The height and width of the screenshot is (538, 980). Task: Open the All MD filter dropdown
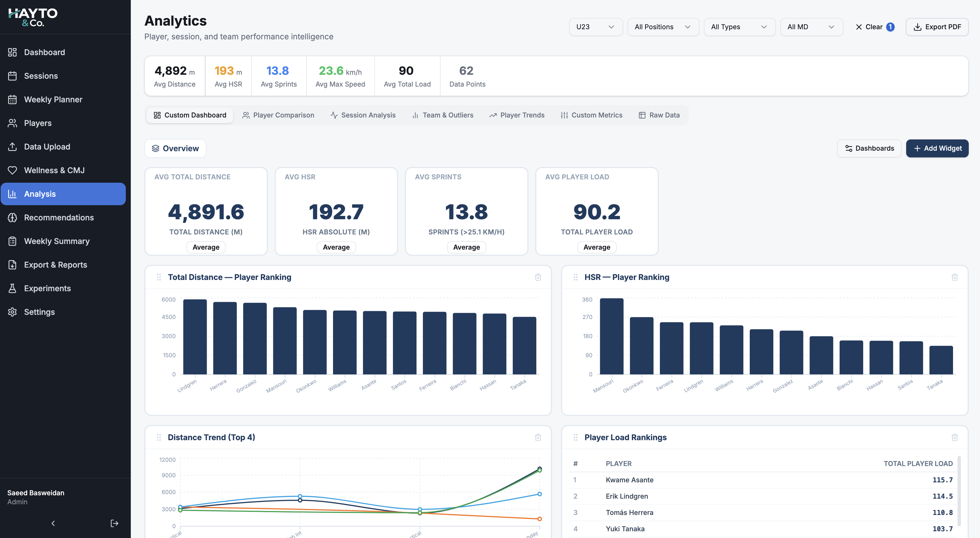tap(812, 27)
